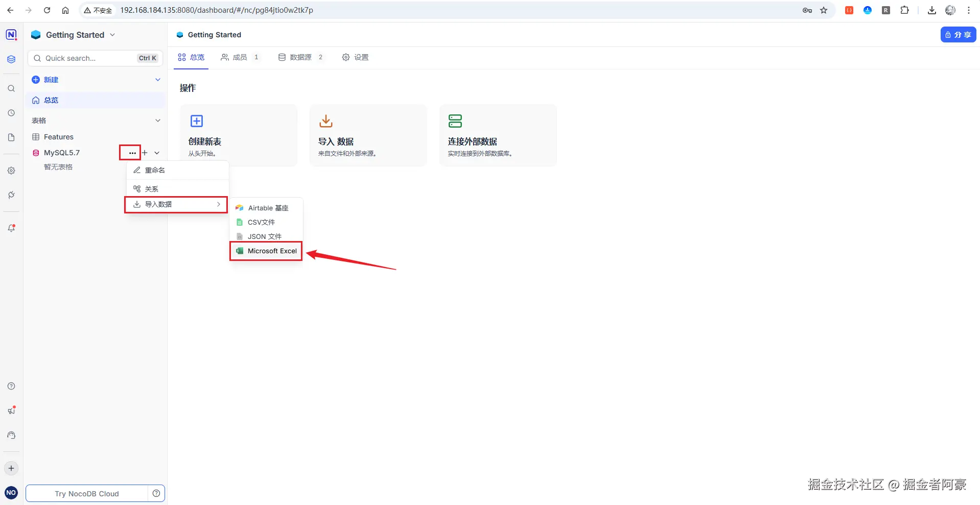Open the documents icon in left rail

pos(11,137)
